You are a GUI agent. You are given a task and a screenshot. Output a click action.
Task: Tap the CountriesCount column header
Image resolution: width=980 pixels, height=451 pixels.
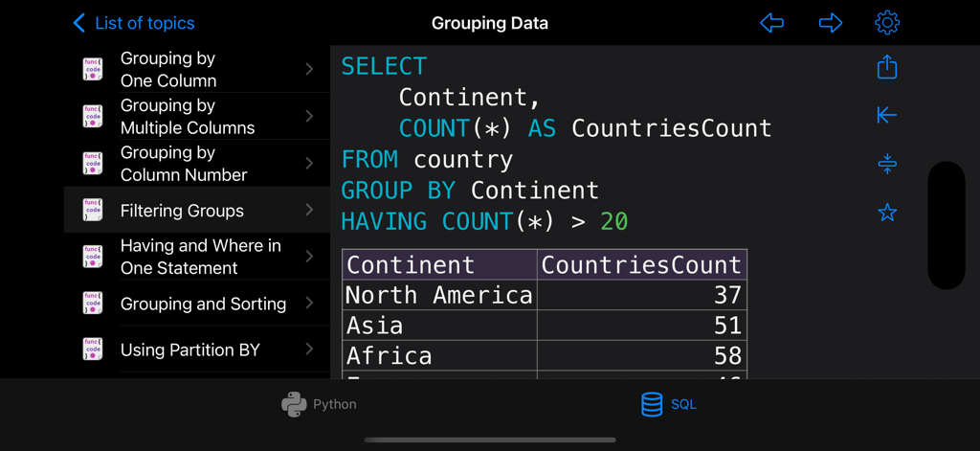pos(642,264)
